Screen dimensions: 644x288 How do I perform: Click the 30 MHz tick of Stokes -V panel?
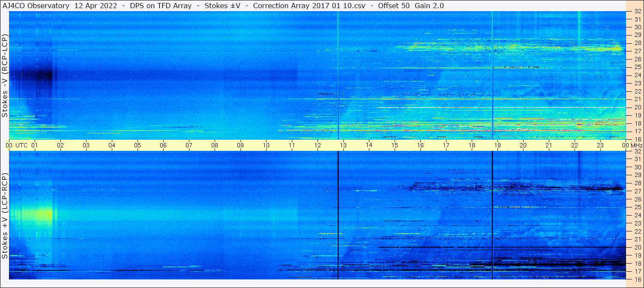click(637, 27)
